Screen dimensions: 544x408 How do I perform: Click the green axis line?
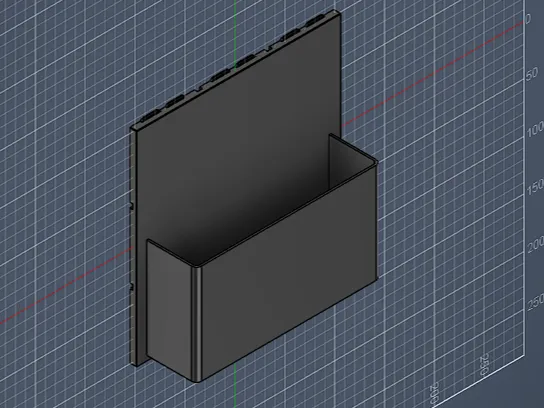235,35
